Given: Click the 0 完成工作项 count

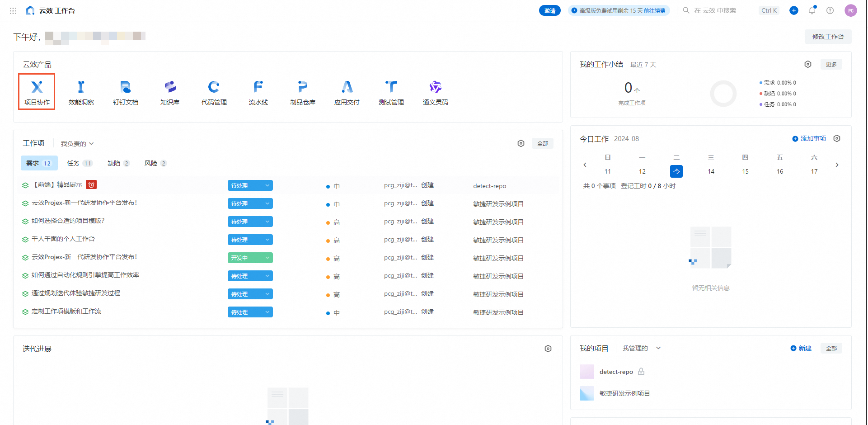Looking at the screenshot, I should (x=632, y=88).
